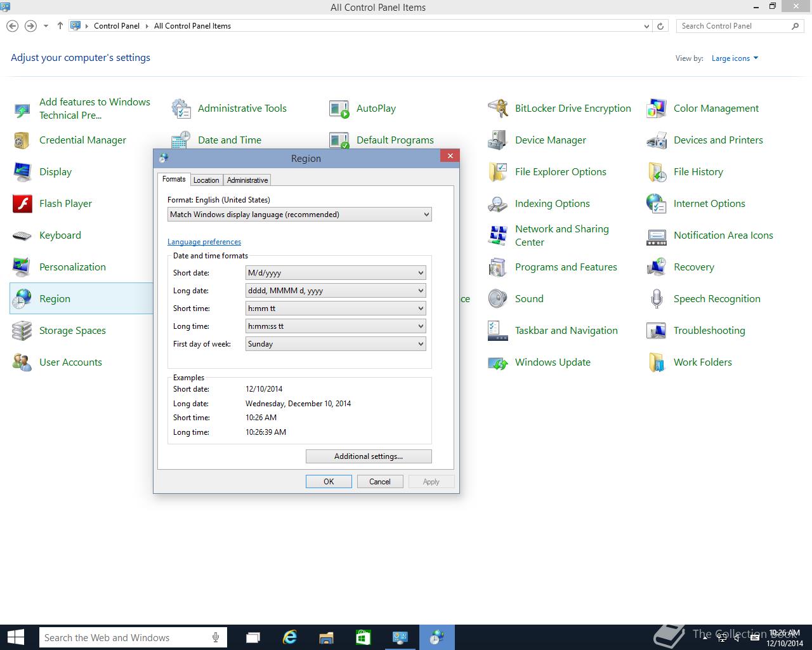Screen dimensions: 812x650
Task: Expand the First day of week dropdown
Action: tap(335, 344)
